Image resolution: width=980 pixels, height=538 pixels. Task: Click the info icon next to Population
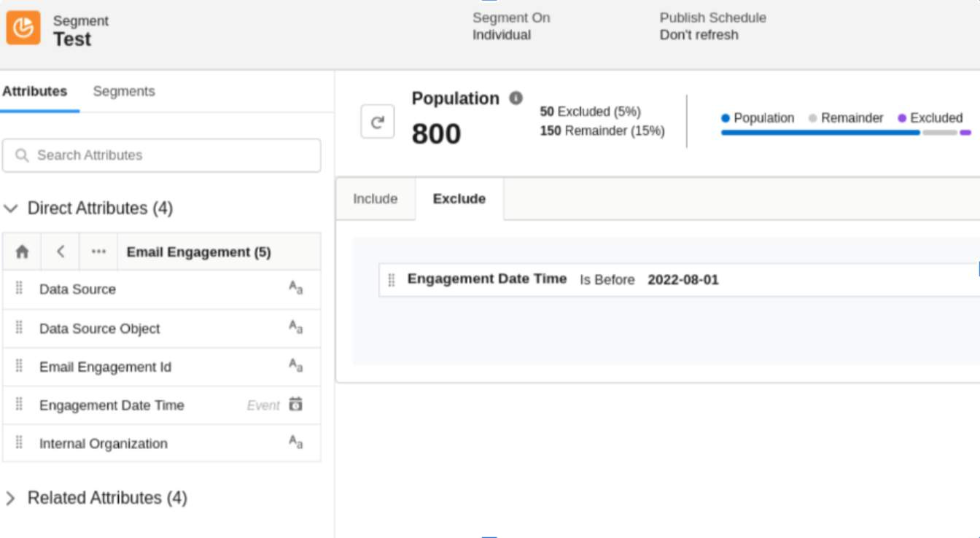coord(516,98)
